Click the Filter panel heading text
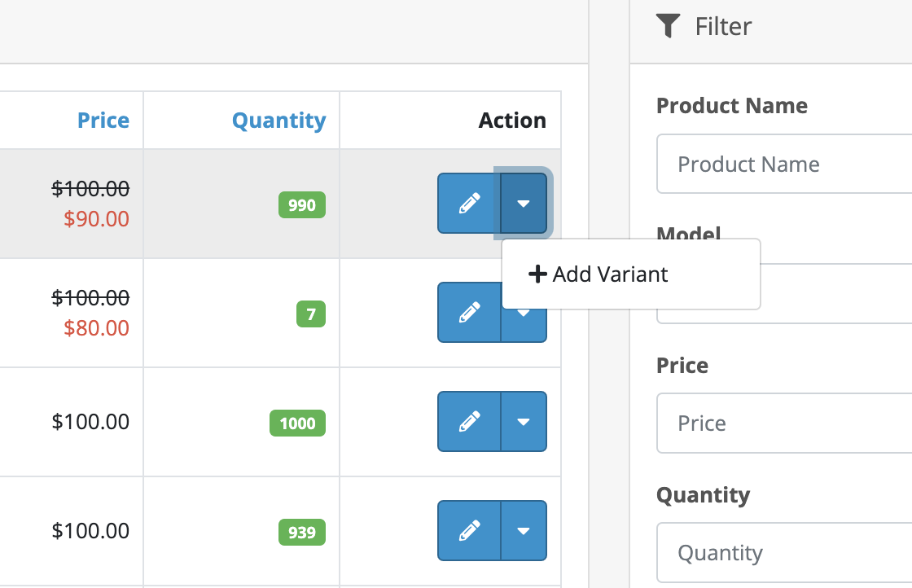912x588 pixels. [724, 27]
